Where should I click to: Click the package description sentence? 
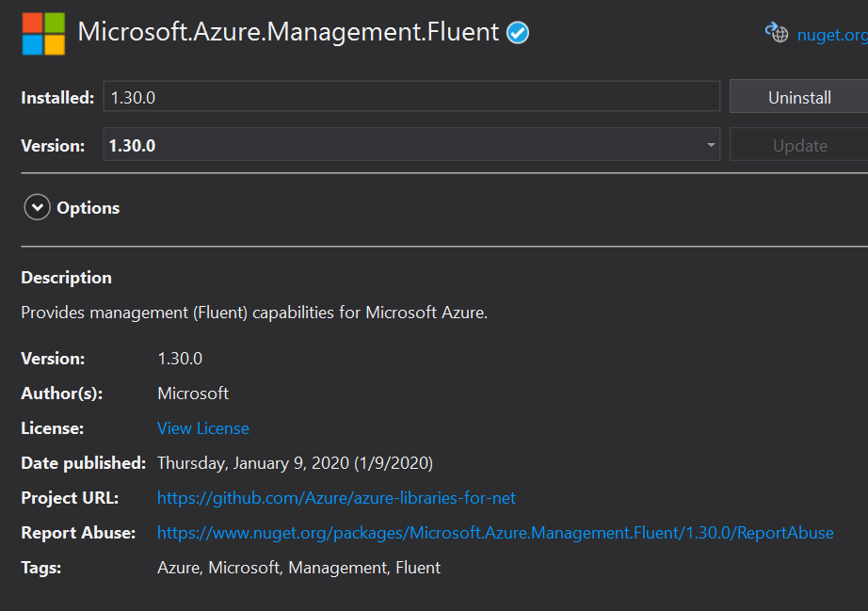tap(254, 313)
